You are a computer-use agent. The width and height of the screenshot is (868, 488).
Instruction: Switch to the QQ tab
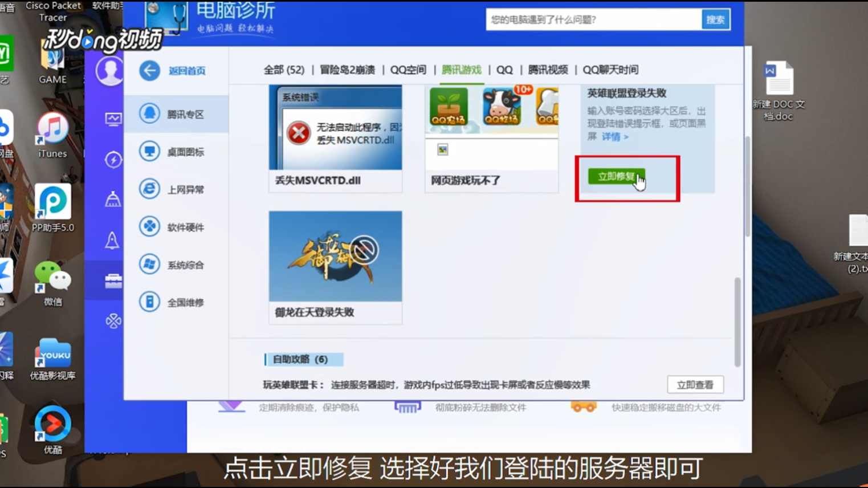[504, 70]
